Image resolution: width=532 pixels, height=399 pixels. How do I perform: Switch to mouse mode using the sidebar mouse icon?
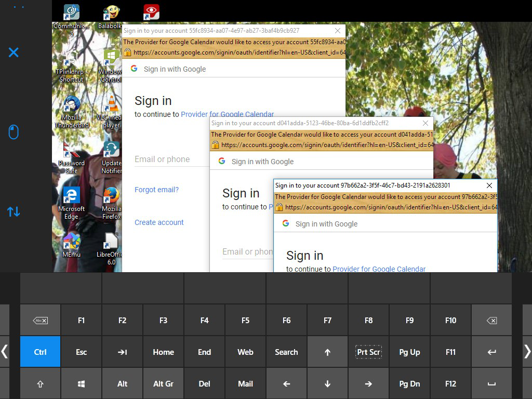click(x=14, y=132)
